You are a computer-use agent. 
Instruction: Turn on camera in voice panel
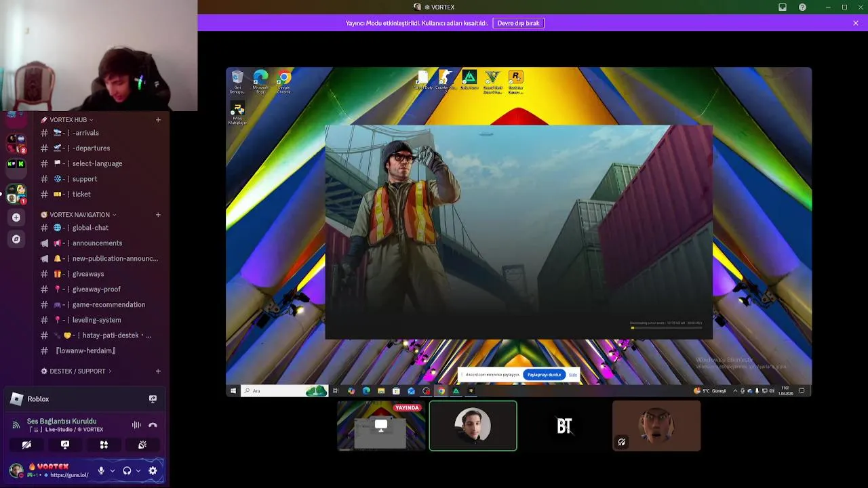coord(26,445)
